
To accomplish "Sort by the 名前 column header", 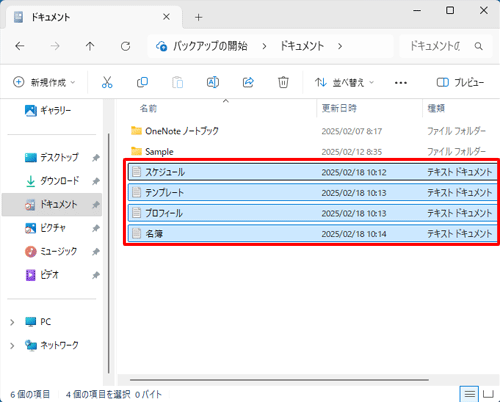I will [148, 108].
